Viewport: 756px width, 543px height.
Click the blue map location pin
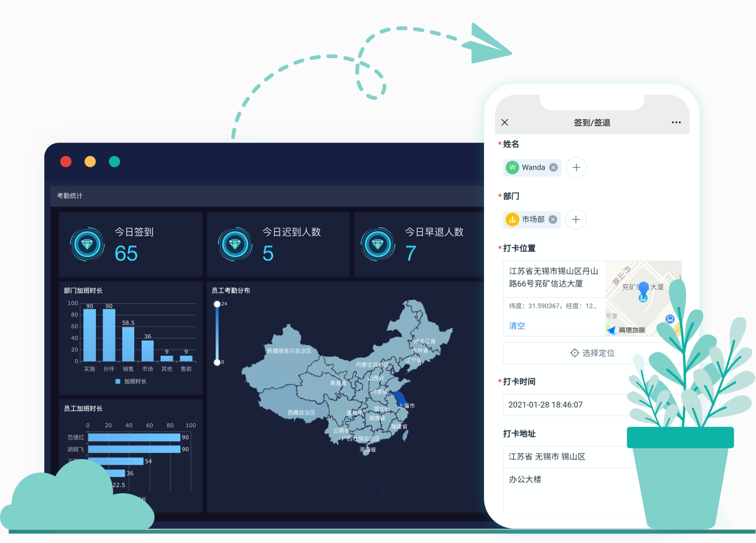click(x=643, y=291)
